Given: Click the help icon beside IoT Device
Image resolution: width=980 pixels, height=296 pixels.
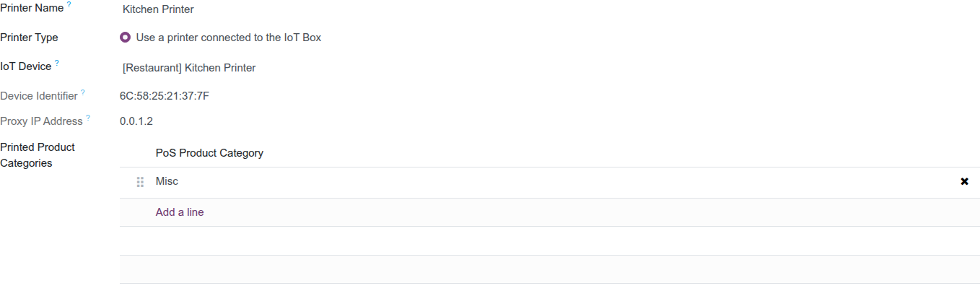Looking at the screenshot, I should (57, 63).
